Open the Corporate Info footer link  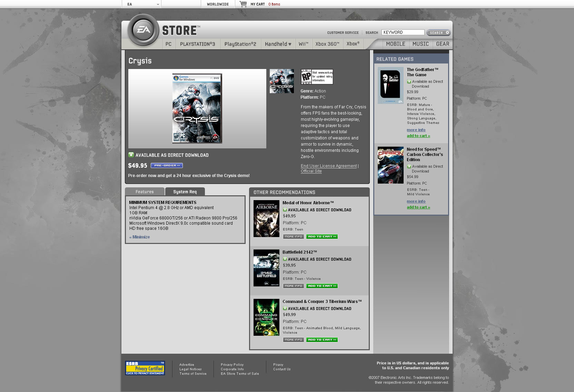click(x=232, y=369)
